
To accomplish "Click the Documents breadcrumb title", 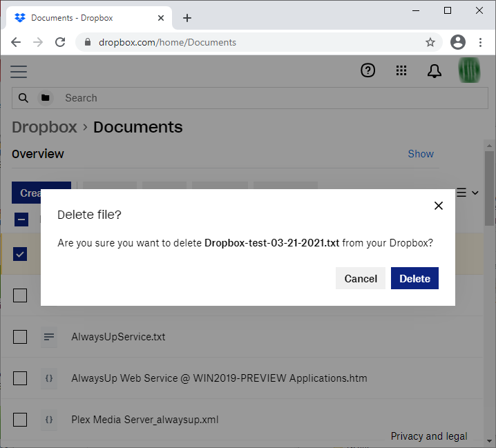I will click(x=137, y=127).
